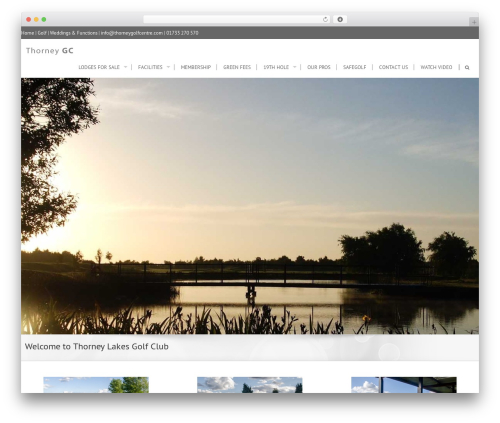Maximize the window with the green button

tap(44, 19)
